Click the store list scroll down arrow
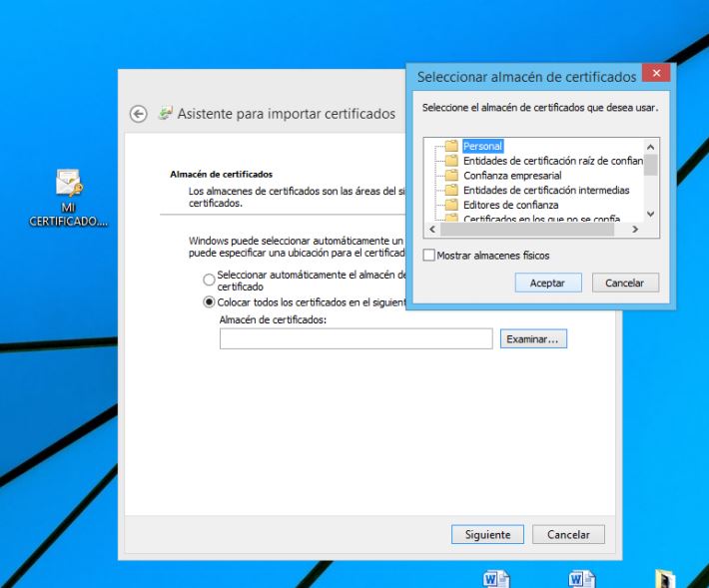 click(651, 214)
